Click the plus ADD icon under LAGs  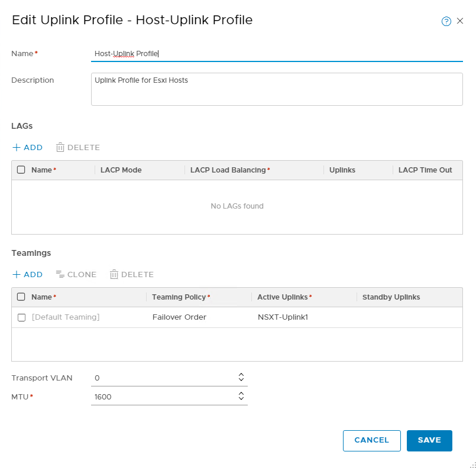pyautogui.click(x=17, y=147)
